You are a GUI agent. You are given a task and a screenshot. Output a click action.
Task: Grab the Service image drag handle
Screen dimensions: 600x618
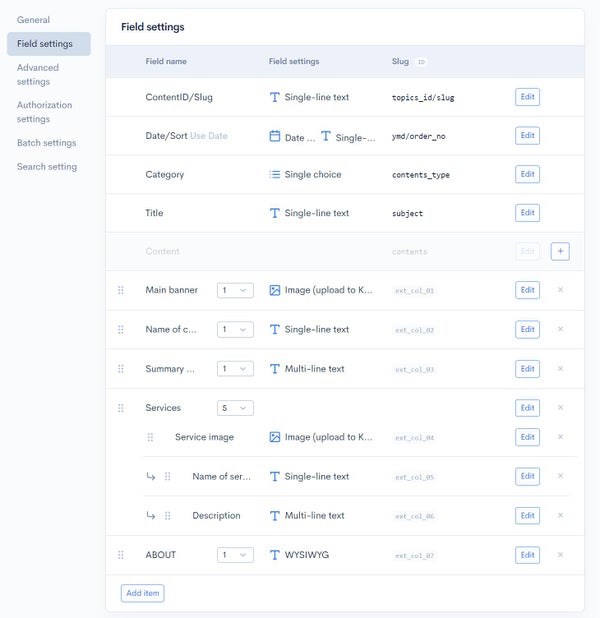150,437
